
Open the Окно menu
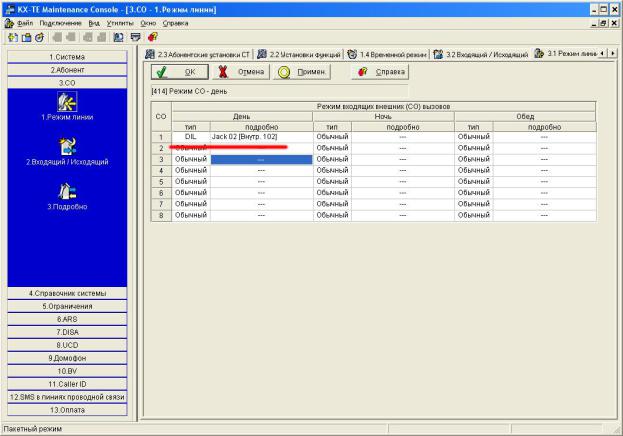tap(148, 23)
